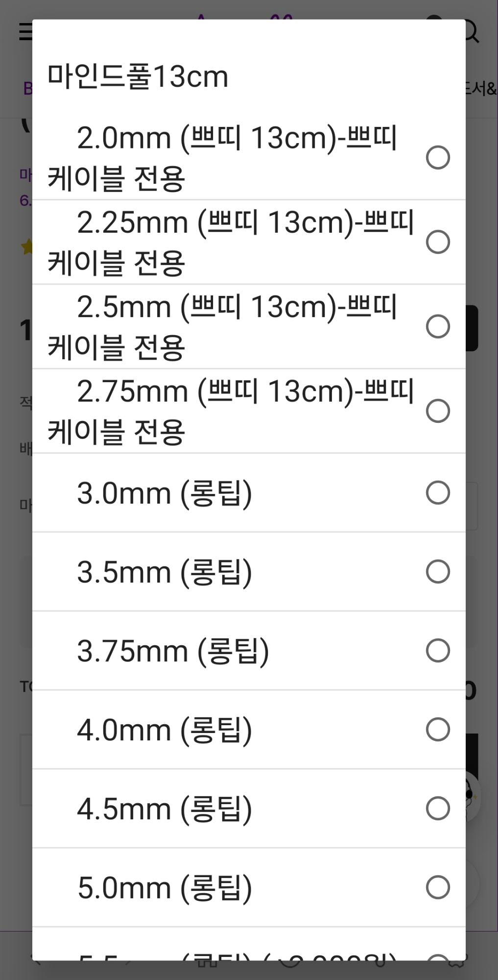The height and width of the screenshot is (980, 498).
Task: Choose the '5.0mm (롱팁)' list entry text
Action: (x=165, y=887)
